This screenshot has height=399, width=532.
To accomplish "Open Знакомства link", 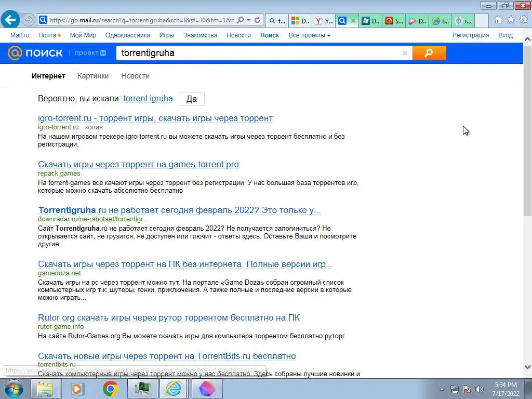I will click(x=200, y=35).
